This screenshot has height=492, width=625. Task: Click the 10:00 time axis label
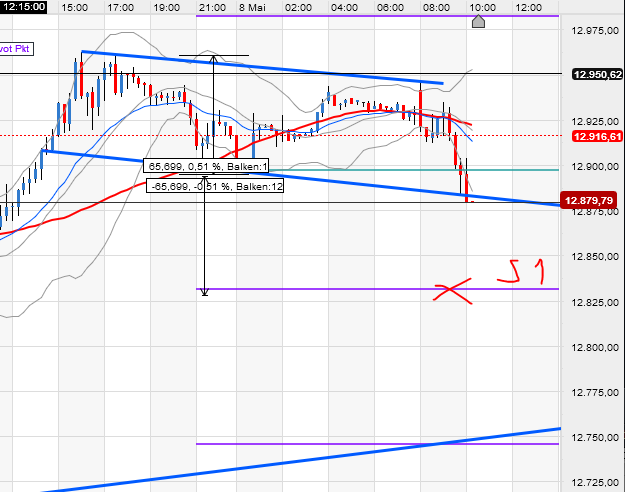[482, 8]
